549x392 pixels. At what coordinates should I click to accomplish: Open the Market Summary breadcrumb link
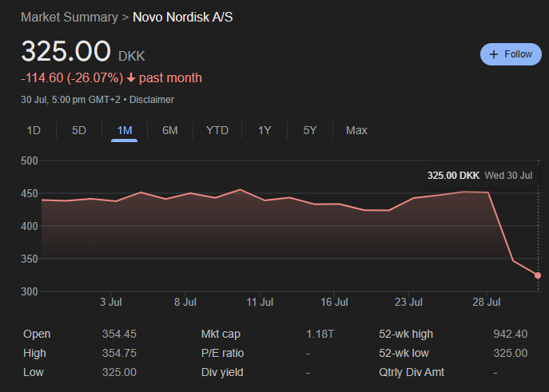(70, 17)
